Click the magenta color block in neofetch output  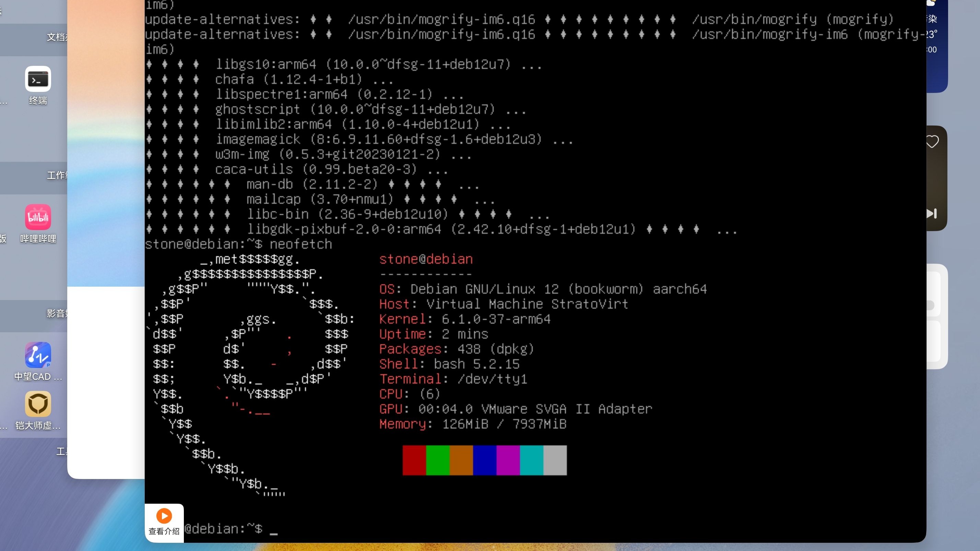pos(508,460)
